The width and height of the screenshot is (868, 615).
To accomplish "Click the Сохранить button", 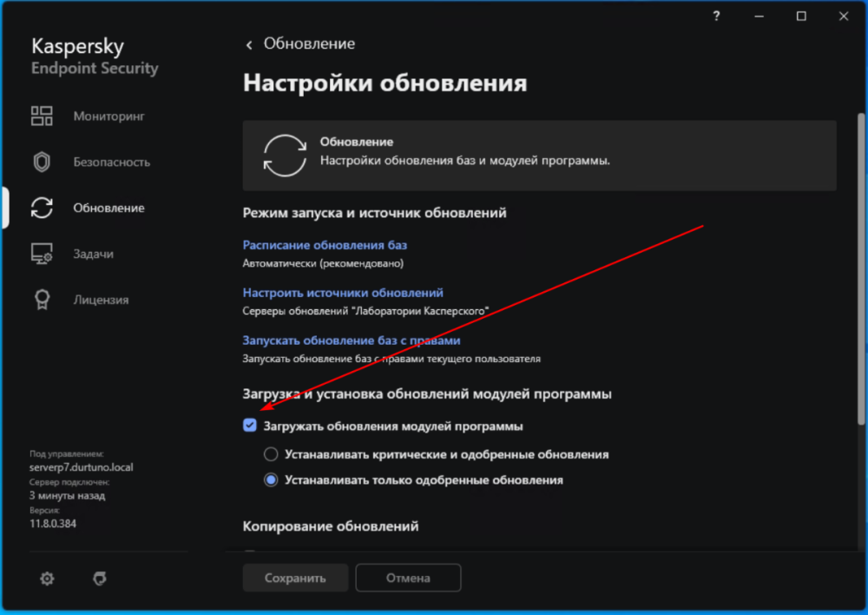I will [x=295, y=578].
